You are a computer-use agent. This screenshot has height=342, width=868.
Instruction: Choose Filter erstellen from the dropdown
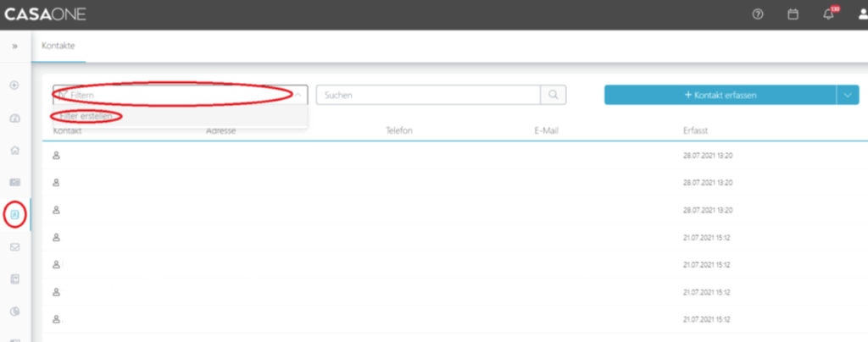(x=86, y=116)
